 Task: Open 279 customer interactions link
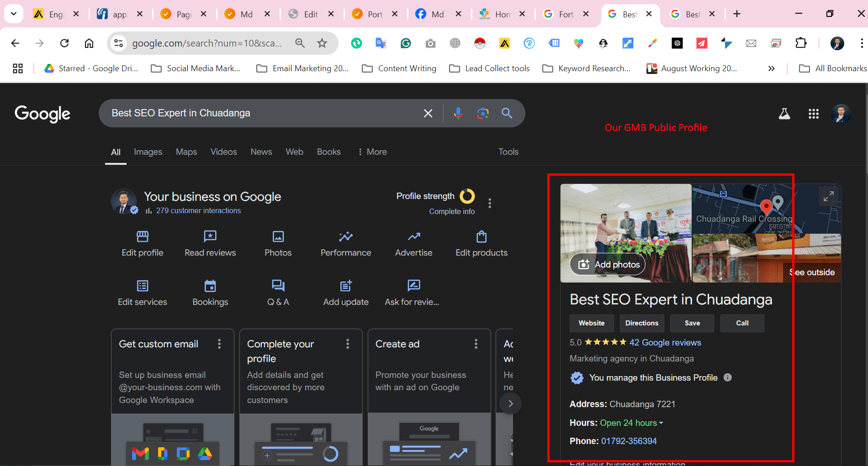(x=198, y=210)
